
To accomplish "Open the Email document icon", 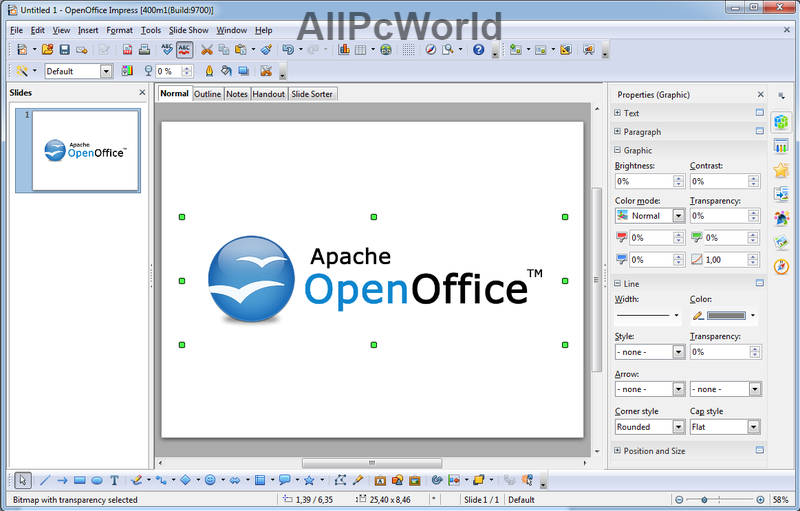I will (81, 49).
